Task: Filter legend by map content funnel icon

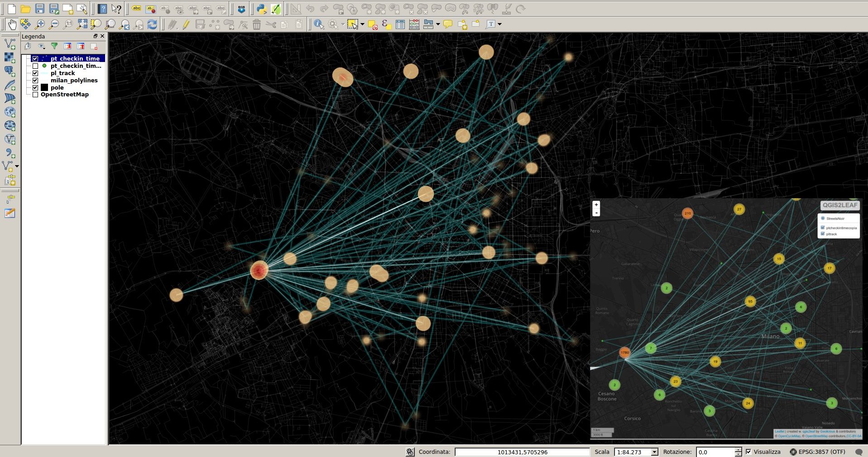Action: coord(54,46)
